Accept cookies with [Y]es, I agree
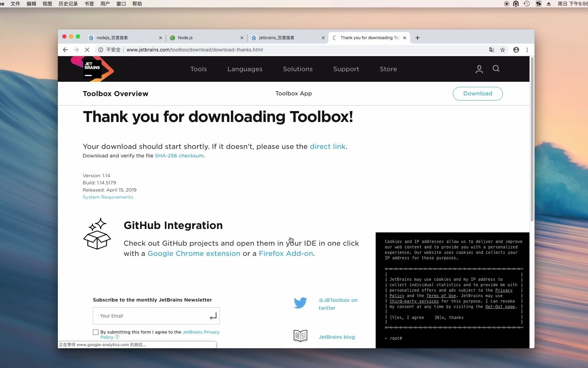Image resolution: width=588 pixels, height=368 pixels. 407,318
